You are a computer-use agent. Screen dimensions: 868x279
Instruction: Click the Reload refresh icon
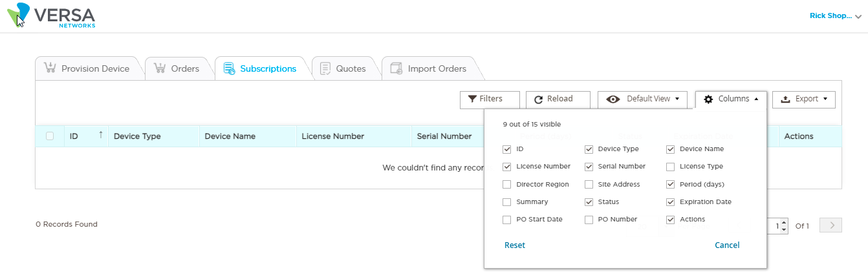tap(538, 99)
